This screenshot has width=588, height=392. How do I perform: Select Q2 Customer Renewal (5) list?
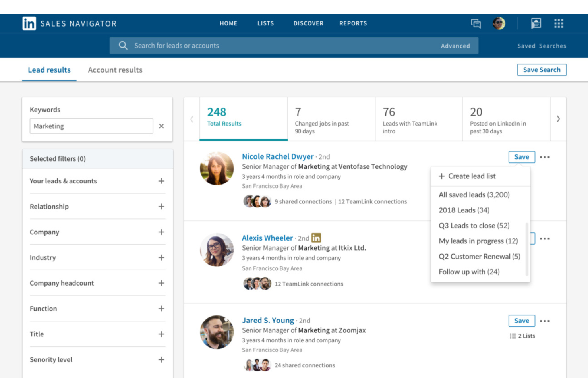480,257
